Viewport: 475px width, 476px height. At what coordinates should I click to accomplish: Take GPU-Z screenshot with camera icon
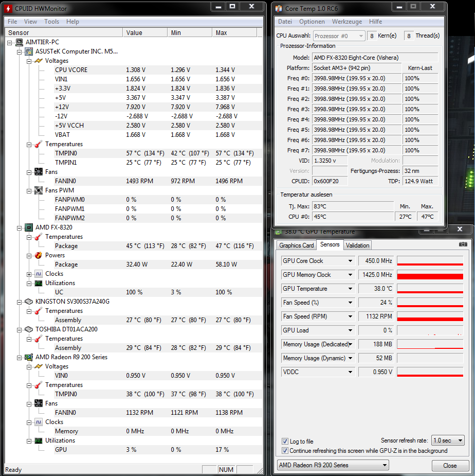coord(463,244)
